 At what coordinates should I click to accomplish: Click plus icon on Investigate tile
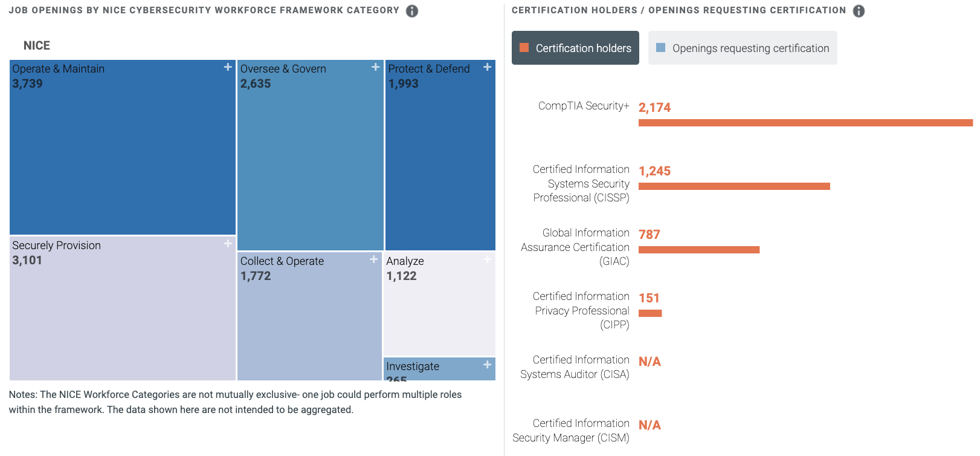tap(487, 365)
